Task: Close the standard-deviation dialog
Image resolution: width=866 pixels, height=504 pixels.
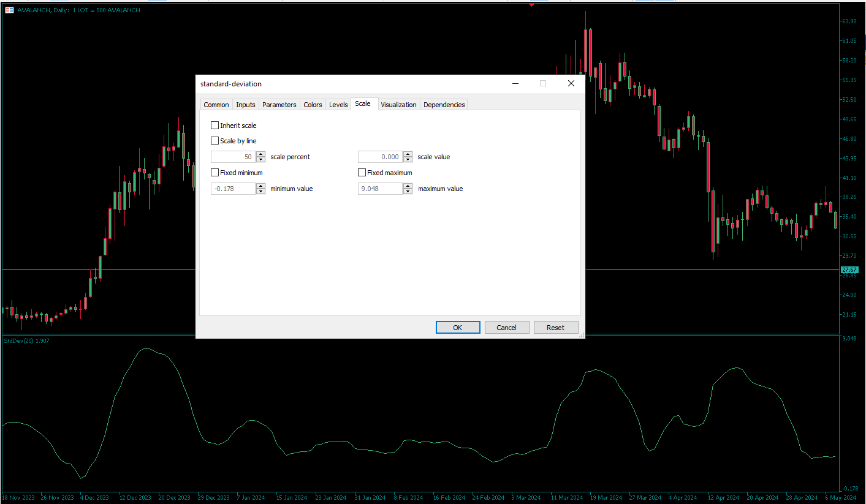Action: [x=571, y=84]
